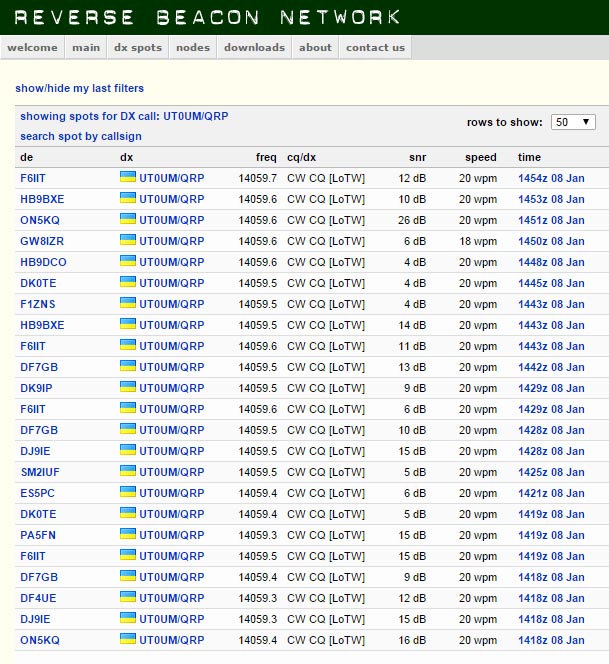Toggle show/hide my last filters

click(x=79, y=89)
